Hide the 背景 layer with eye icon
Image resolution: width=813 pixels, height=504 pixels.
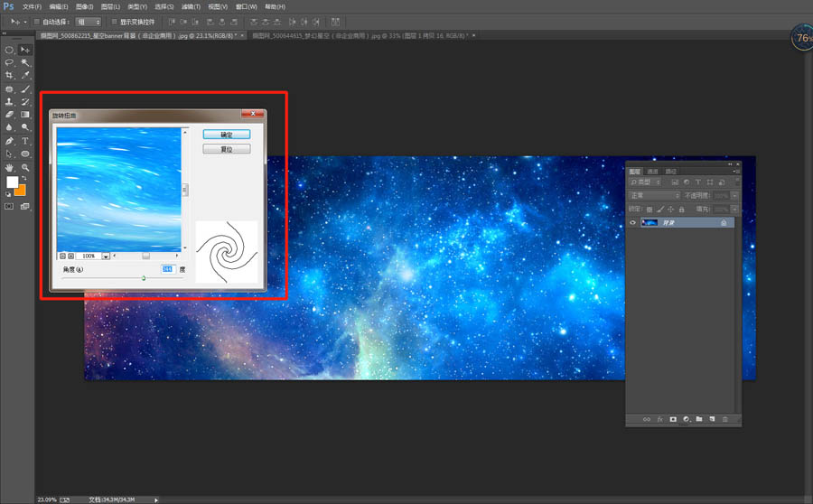(633, 222)
